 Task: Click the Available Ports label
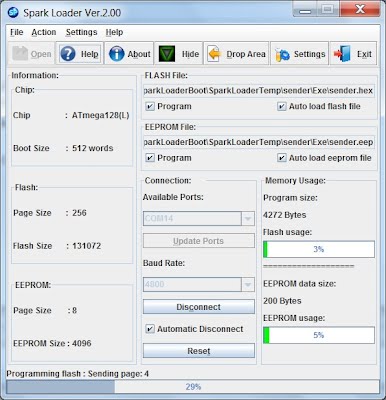173,197
